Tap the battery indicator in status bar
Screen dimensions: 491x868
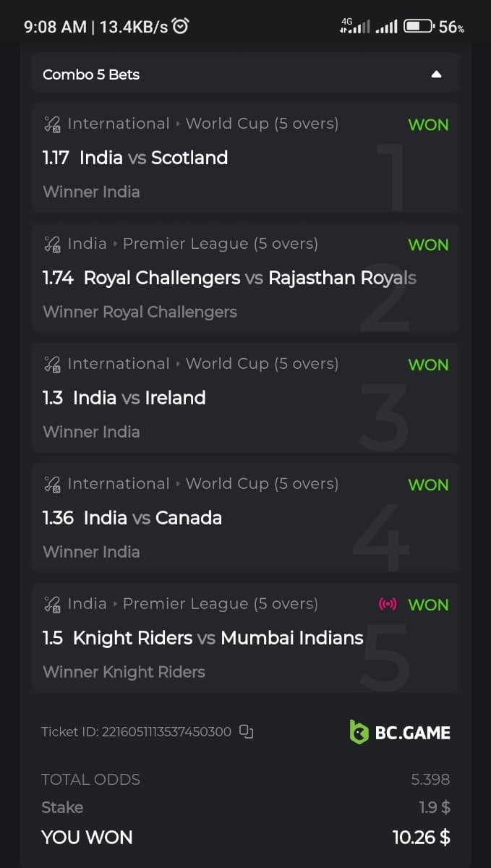point(418,27)
